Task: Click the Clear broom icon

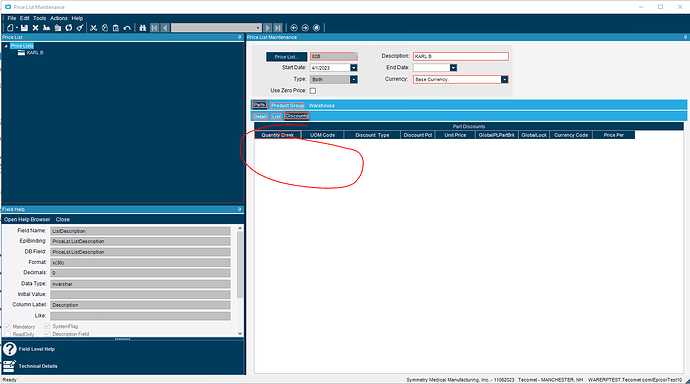Action: 80,28
